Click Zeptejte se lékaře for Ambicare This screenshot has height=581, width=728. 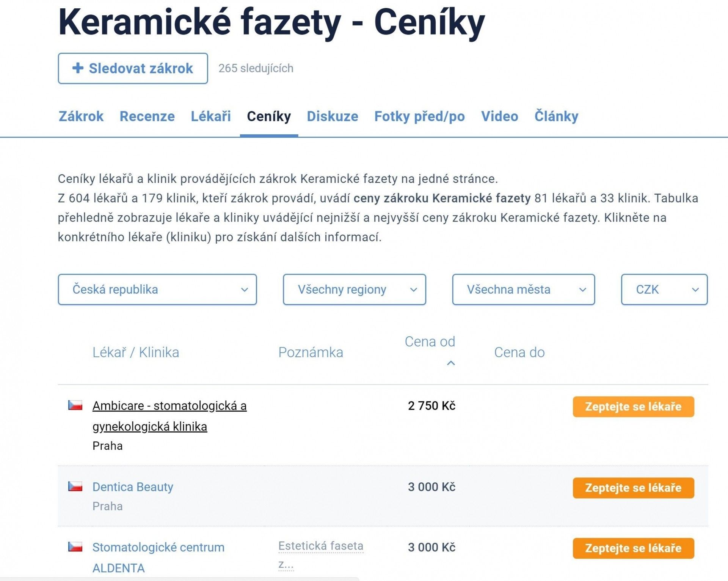point(633,406)
